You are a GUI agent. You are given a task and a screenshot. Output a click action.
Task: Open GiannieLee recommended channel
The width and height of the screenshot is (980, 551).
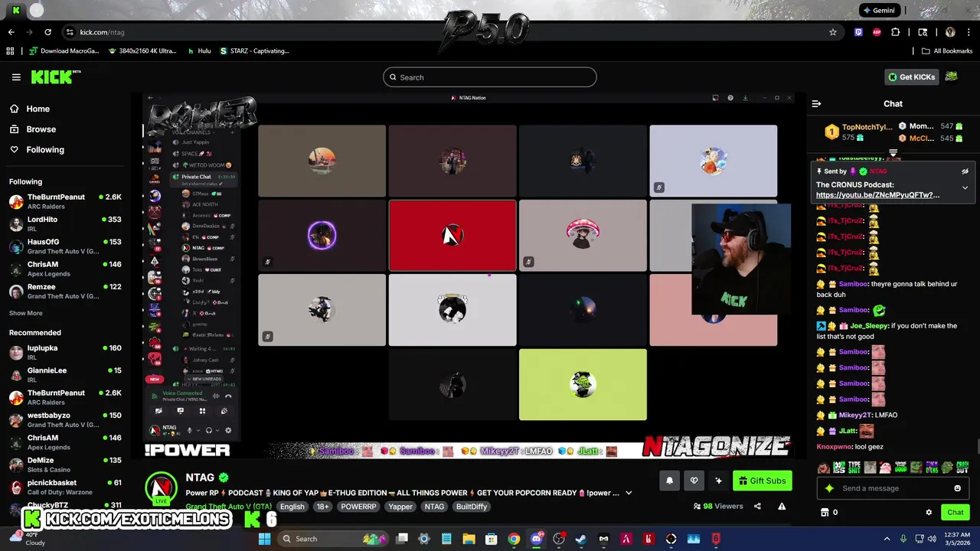(65, 375)
